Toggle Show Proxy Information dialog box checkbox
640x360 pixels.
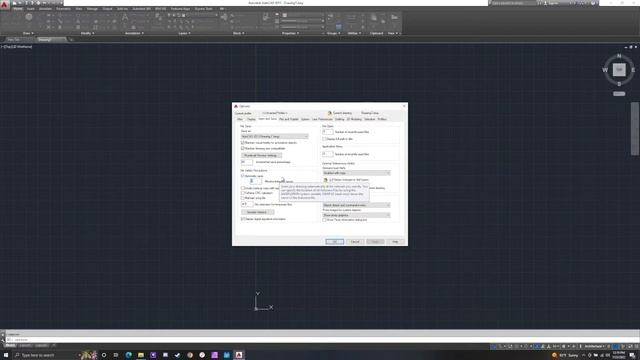tap(324, 220)
